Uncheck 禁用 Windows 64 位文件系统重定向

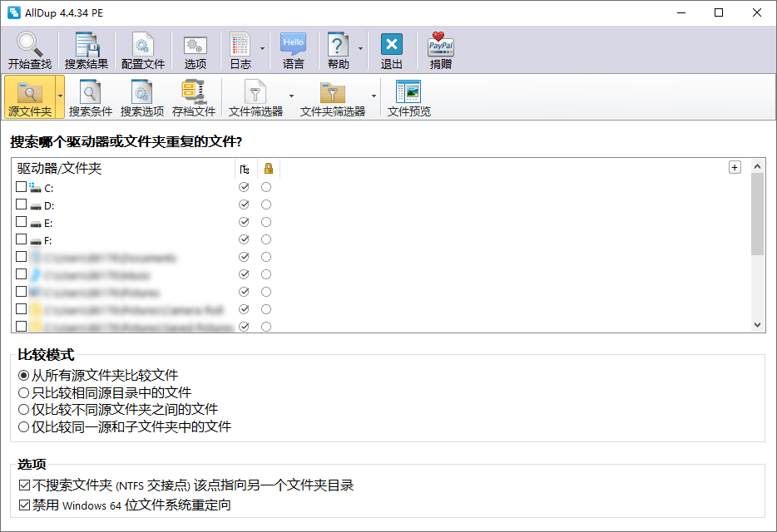pos(23,505)
